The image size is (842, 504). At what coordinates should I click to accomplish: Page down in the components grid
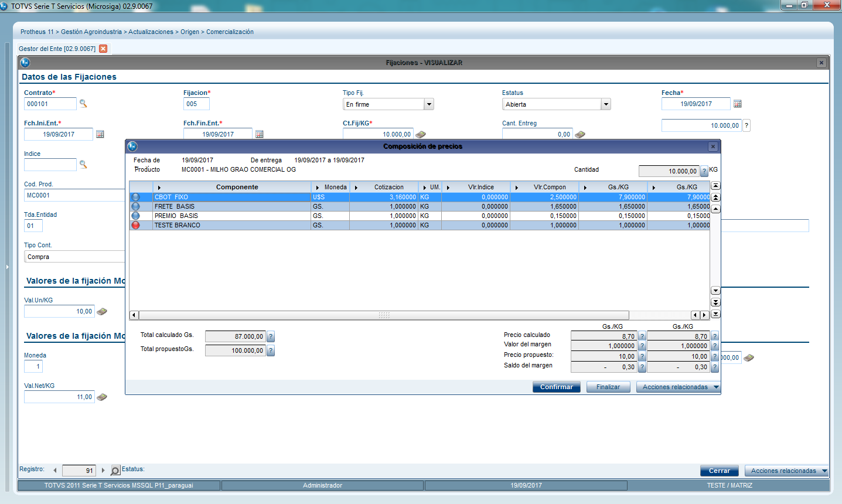[x=715, y=302]
